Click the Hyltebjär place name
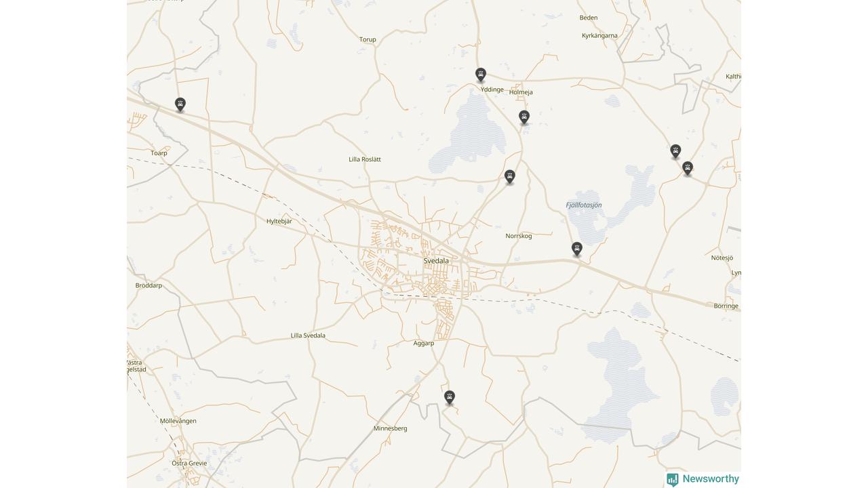Image resolution: width=868 pixels, height=488 pixels. [279, 222]
